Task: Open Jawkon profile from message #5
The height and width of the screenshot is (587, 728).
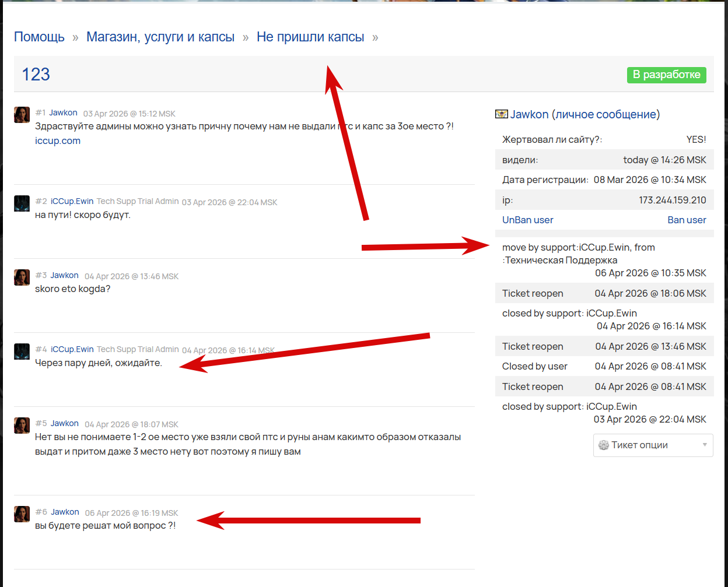Action: pyautogui.click(x=64, y=423)
